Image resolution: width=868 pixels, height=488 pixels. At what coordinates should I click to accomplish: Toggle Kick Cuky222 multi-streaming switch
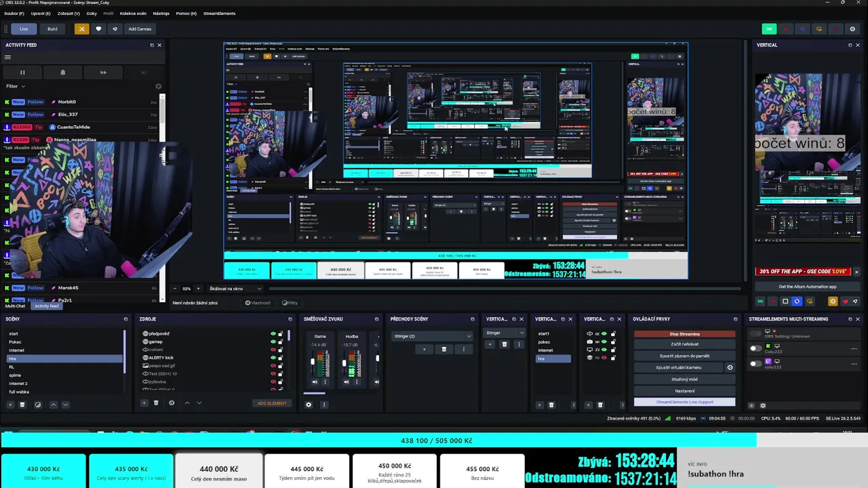click(755, 348)
